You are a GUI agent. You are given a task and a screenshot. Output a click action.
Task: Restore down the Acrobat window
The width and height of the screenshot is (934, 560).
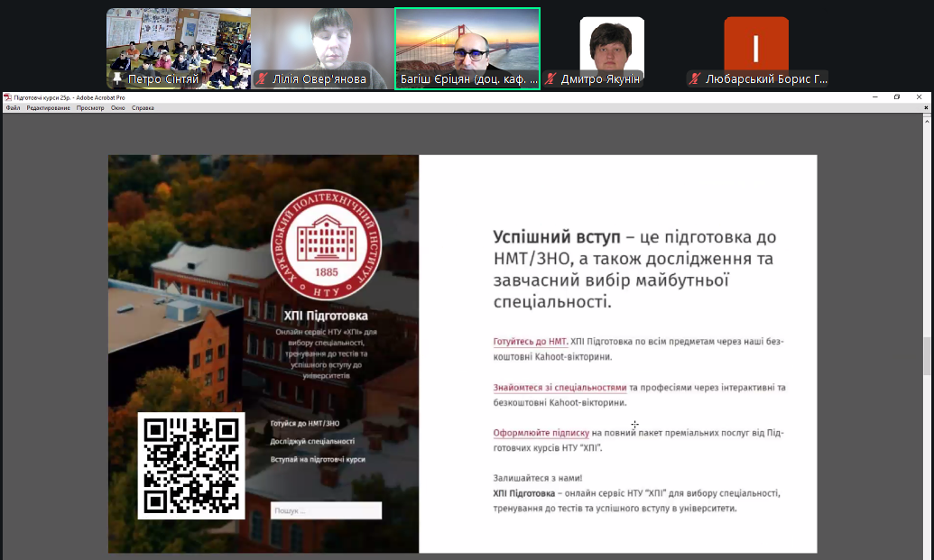(897, 97)
